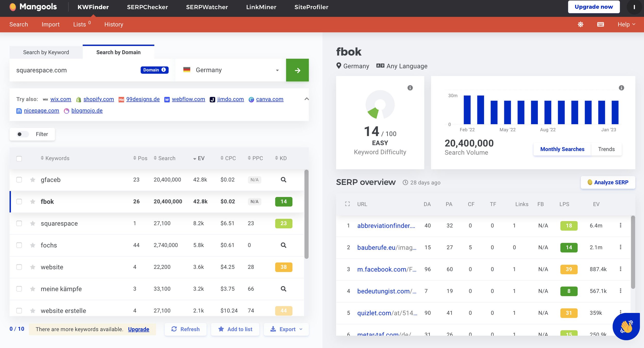Open options for m.facebook.com row
644x348 pixels.
click(x=620, y=269)
